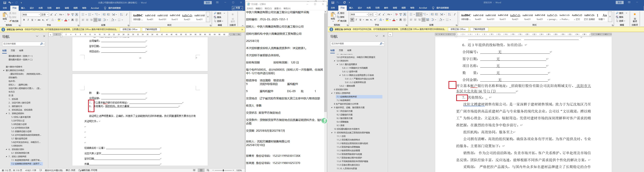This screenshot has height=172, width=644.
Task: Clear all formatting in 招标文件 Word window
Action: (68, 15)
